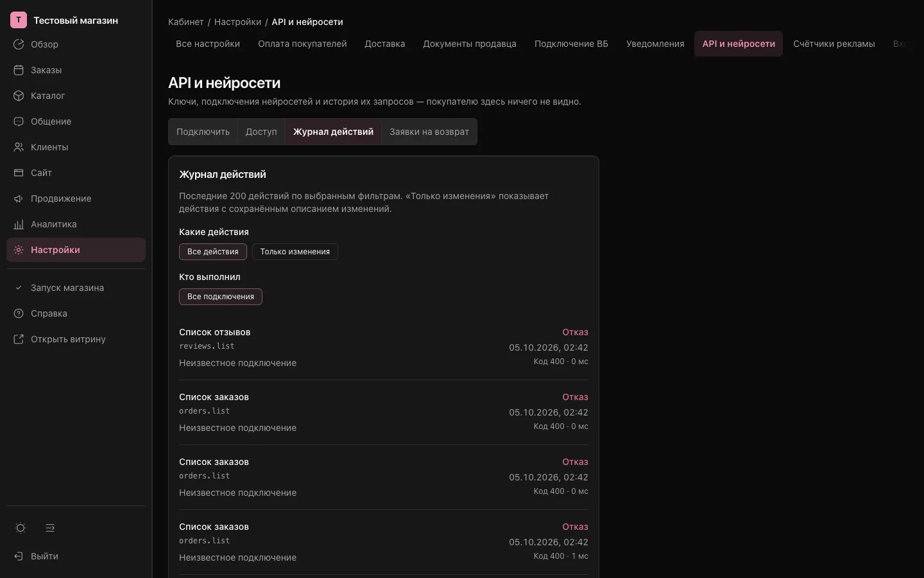Screen dimensions: 924x578
Task: Click the Кабинет breadcrumb link
Action: pyautogui.click(x=186, y=22)
